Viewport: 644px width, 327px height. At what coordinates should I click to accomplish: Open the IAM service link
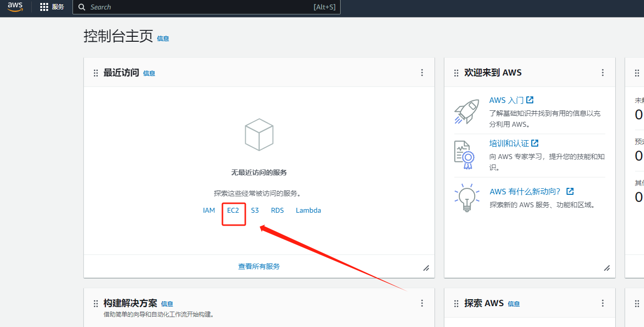pyautogui.click(x=209, y=210)
